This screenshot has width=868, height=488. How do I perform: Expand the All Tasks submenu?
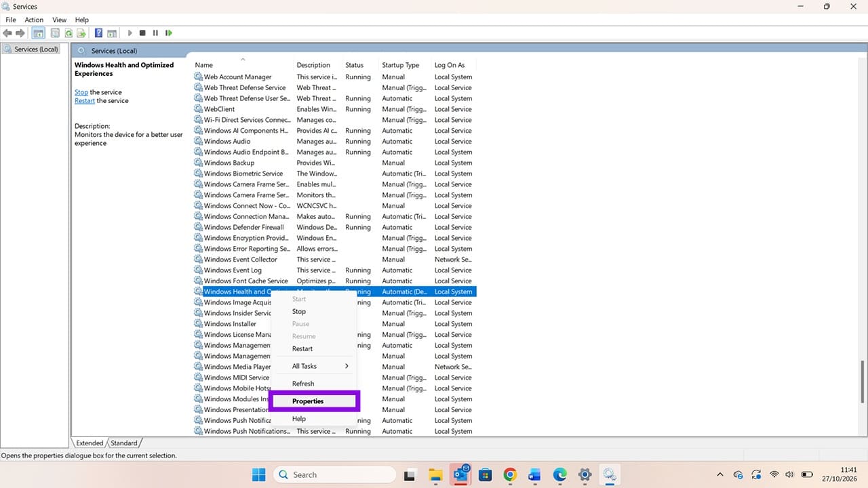coord(313,366)
